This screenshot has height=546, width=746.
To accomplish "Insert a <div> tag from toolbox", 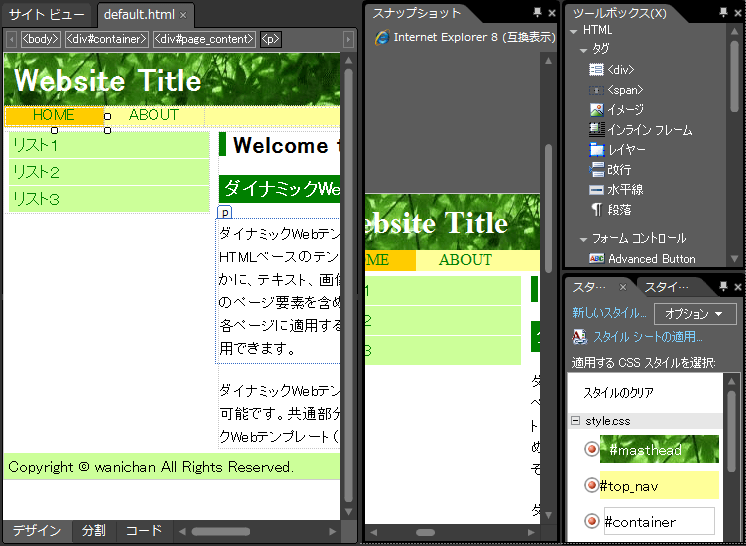I will click(x=612, y=70).
